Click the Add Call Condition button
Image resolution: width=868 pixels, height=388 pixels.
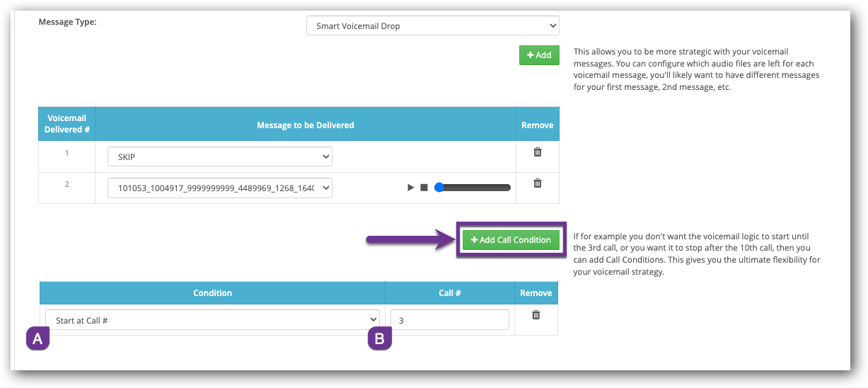[511, 240]
